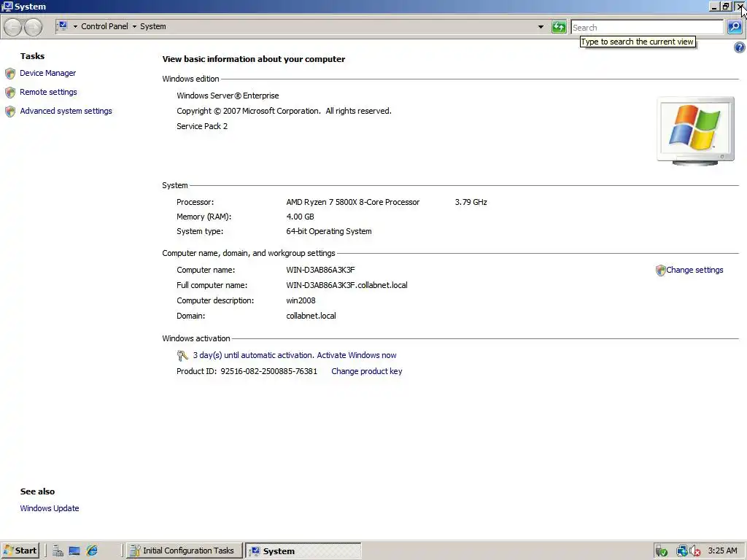Click Show Desktop icon in Quick Launch
This screenshot has height=560, width=747.
tap(74, 551)
